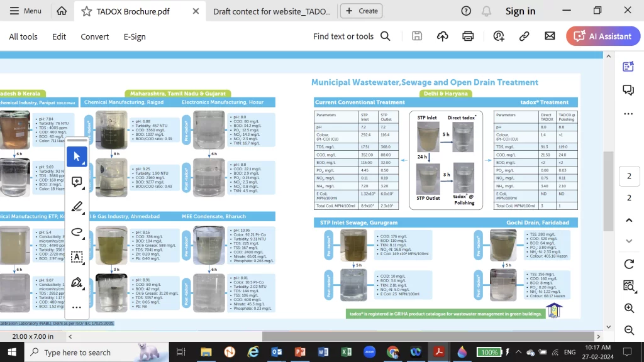Open All tools panel
The image size is (644, 362).
point(23,36)
